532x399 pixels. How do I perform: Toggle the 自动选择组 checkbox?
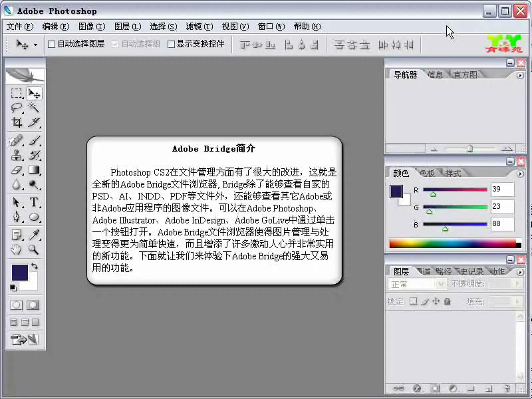(115, 44)
